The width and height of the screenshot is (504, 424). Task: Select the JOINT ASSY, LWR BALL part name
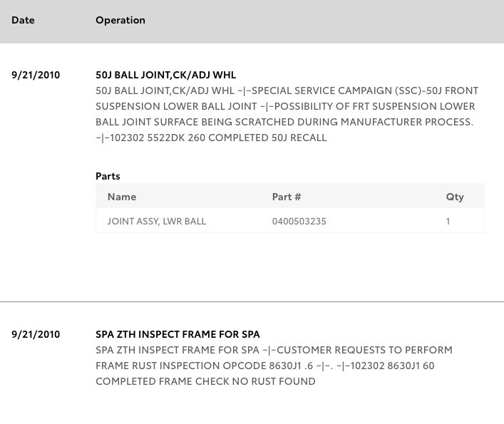(x=157, y=221)
